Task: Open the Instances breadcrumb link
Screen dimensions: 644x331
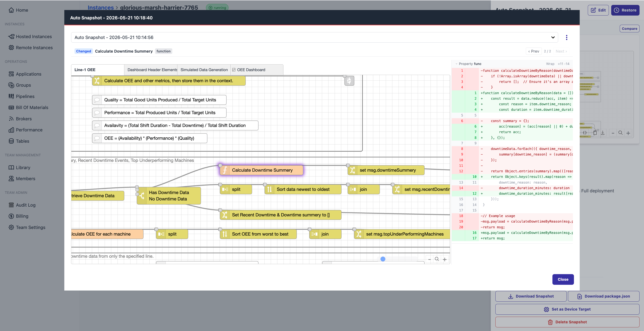Action: tap(101, 7)
